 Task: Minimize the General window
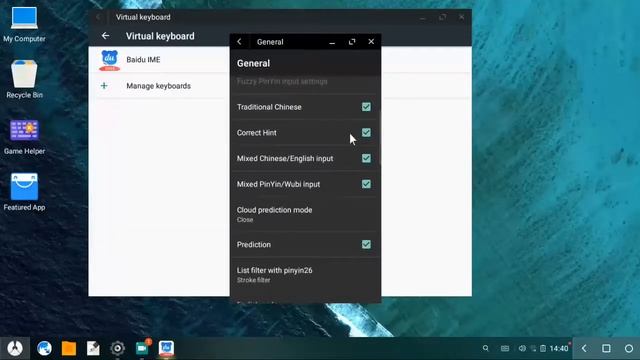click(332, 42)
